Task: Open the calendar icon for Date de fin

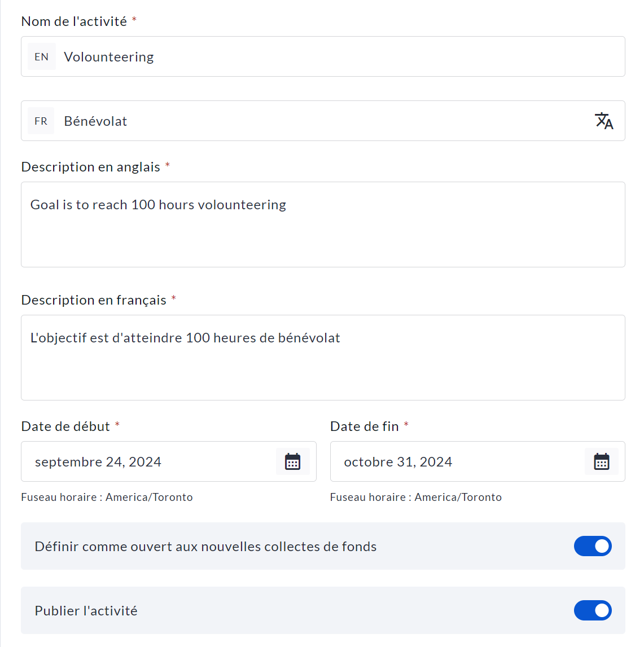Action: (601, 461)
